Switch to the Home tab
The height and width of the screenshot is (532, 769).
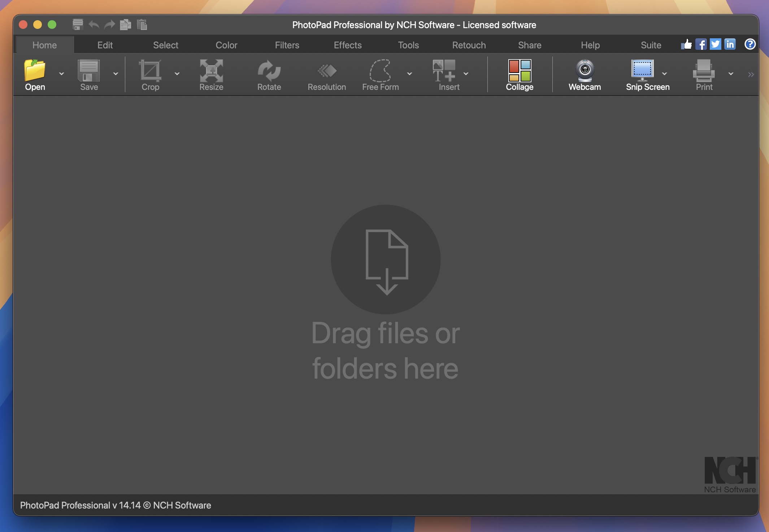pyautogui.click(x=45, y=45)
